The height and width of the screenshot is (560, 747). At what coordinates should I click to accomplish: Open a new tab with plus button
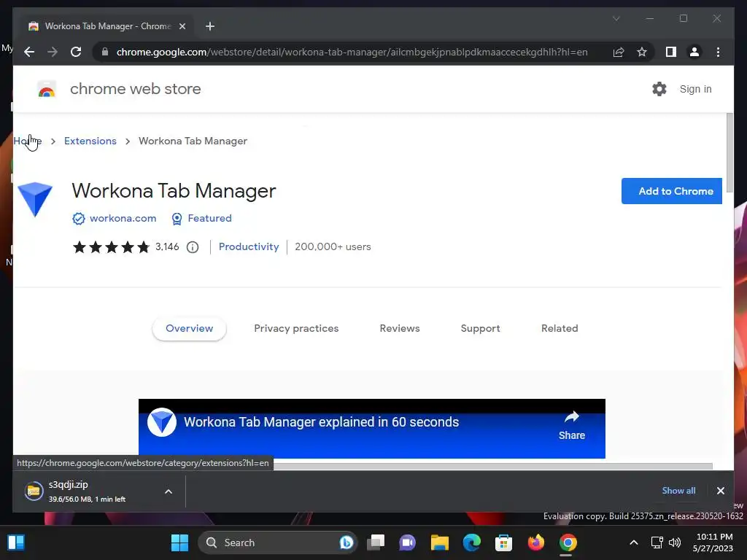210,26
